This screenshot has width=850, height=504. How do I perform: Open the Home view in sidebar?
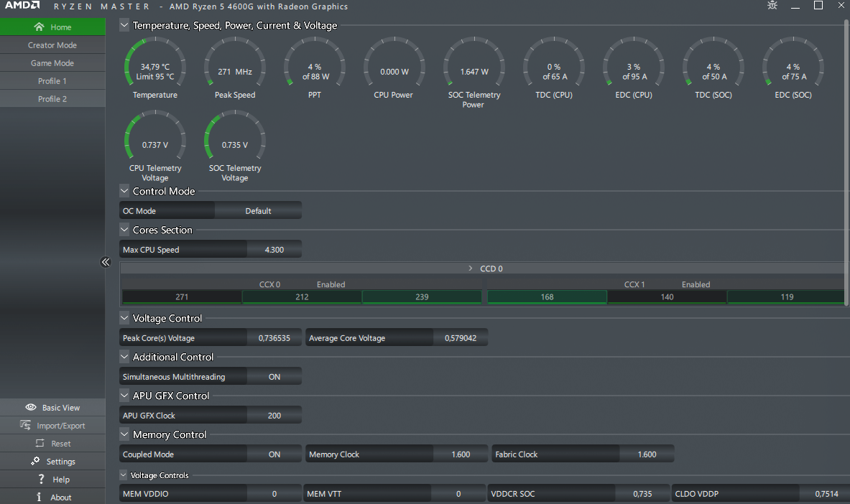point(52,27)
